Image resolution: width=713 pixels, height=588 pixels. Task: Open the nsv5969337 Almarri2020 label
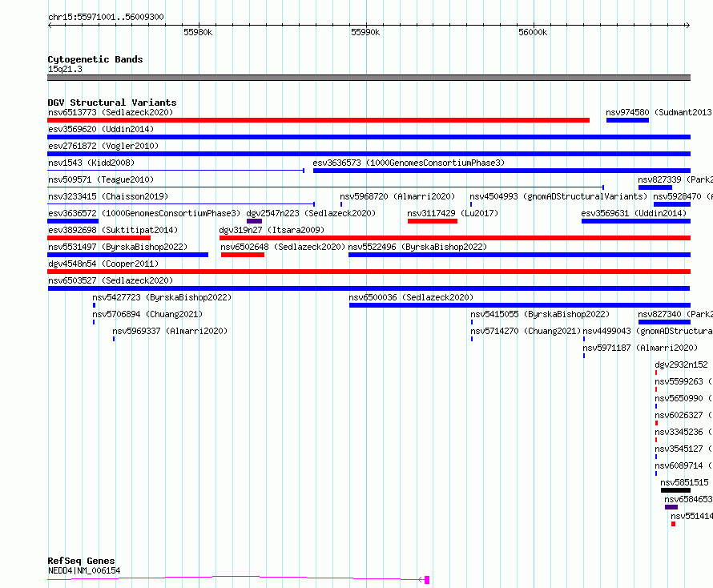click(170, 331)
